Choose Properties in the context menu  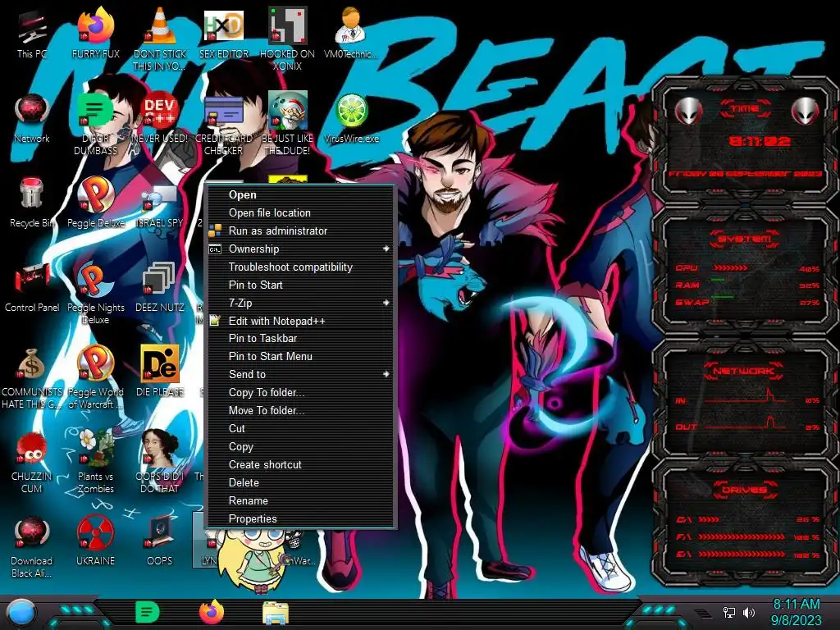(x=300, y=518)
